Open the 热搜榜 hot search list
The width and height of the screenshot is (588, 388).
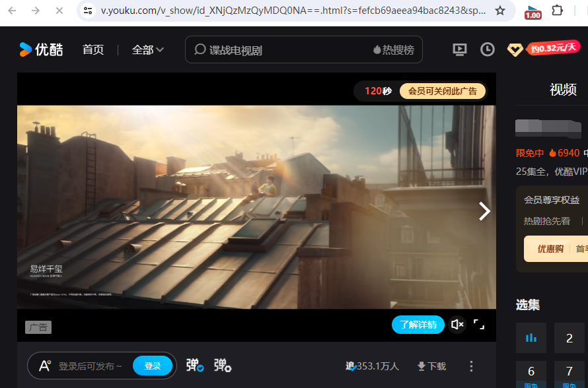[x=394, y=49]
